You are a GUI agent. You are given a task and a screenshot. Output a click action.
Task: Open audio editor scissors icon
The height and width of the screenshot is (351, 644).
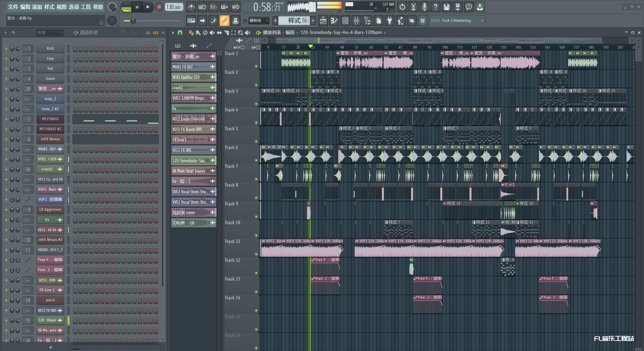tap(413, 7)
